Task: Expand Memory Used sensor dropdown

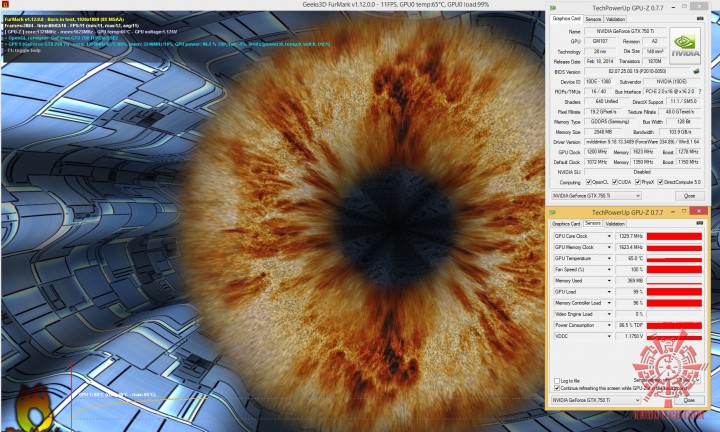Action: pos(609,281)
